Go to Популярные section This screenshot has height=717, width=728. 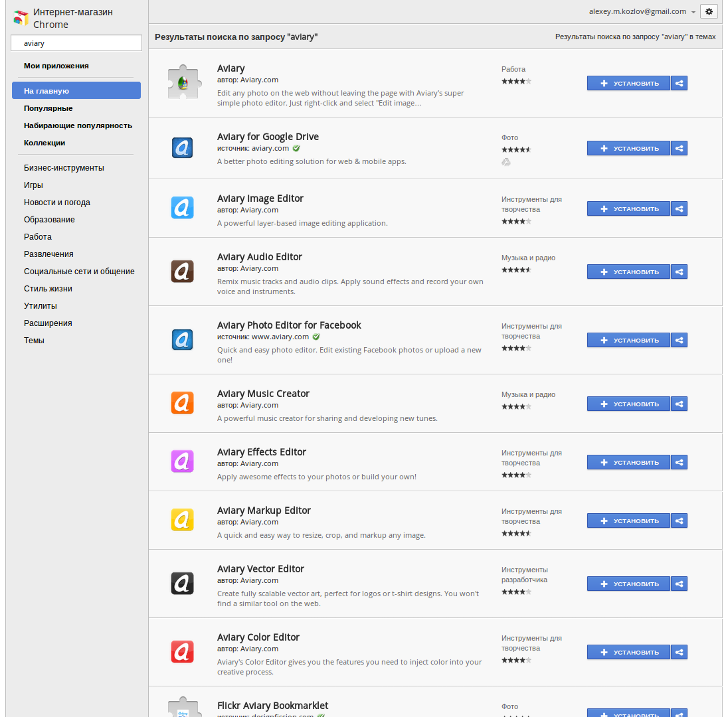(48, 108)
